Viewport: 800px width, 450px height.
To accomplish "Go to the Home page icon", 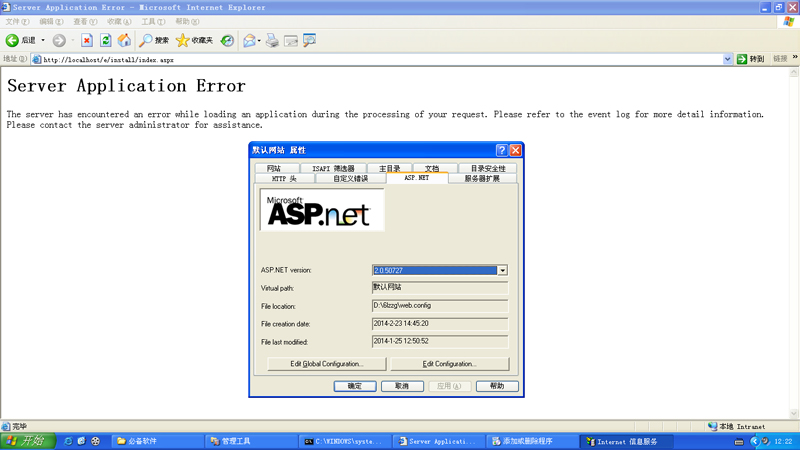I will click(124, 41).
